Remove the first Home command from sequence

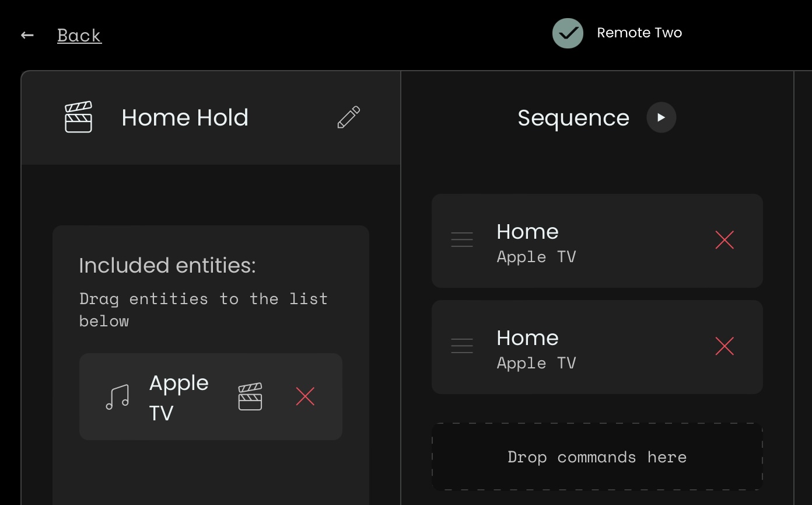tap(724, 240)
